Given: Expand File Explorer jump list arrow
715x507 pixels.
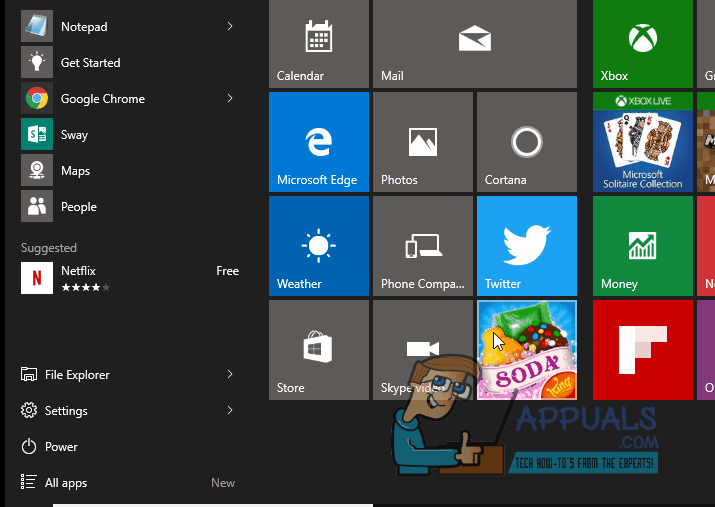Looking at the screenshot, I should coord(230,374).
